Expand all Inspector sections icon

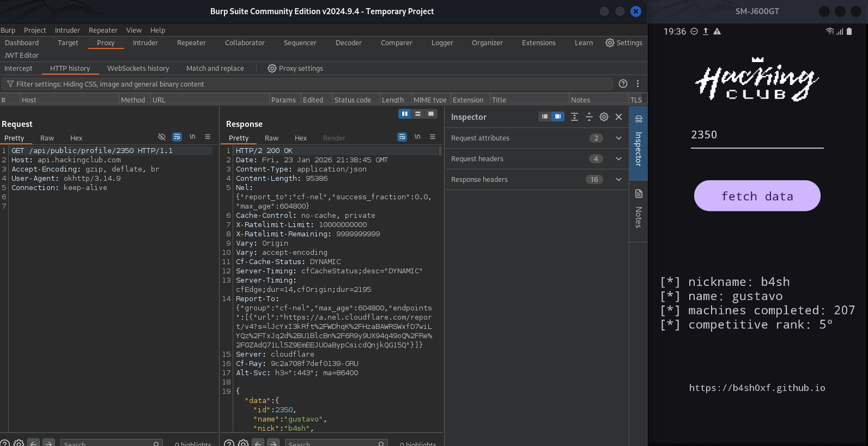(x=574, y=117)
